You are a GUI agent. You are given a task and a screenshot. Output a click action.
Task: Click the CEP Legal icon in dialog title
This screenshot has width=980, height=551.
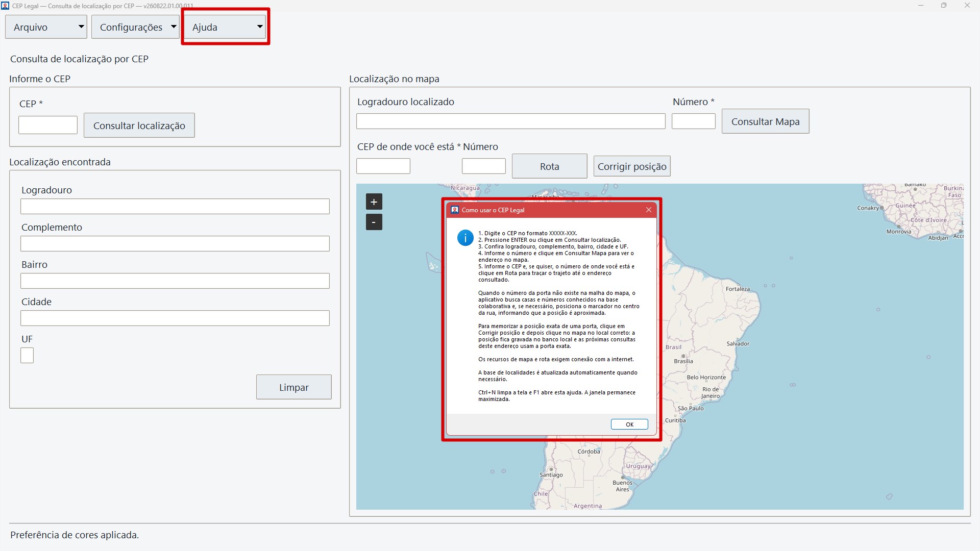(x=454, y=210)
